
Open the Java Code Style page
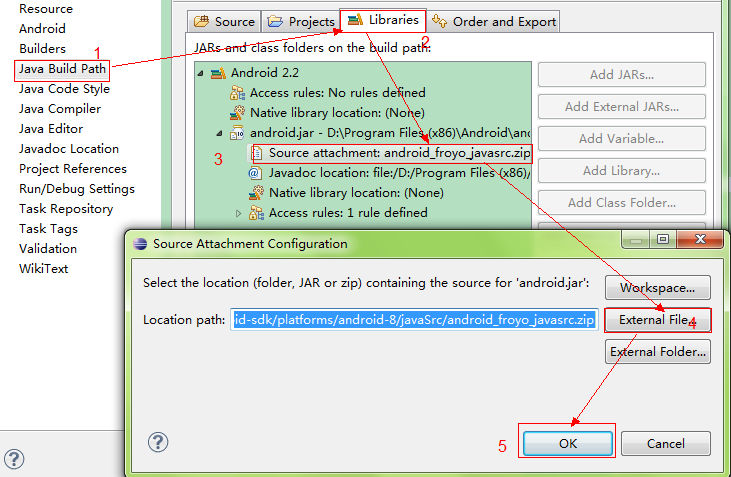click(x=64, y=89)
